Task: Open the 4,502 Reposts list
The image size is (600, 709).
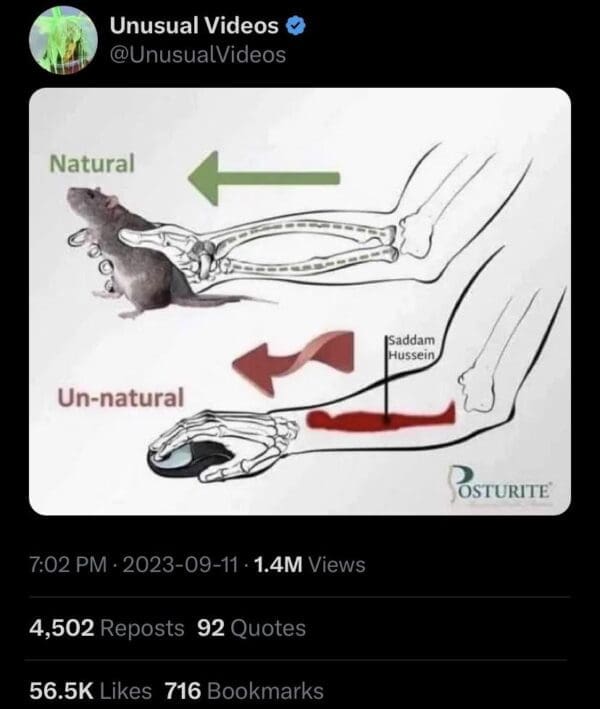Action: coord(104,628)
